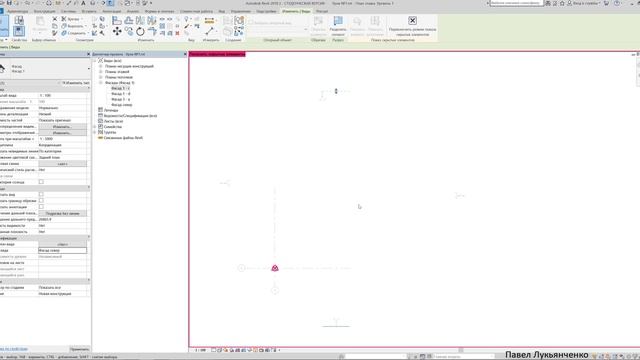The image size is (640, 360).
Task: Toggle highlighted Thin Lines icon in quick access toolbar
Action: tap(110, 3)
